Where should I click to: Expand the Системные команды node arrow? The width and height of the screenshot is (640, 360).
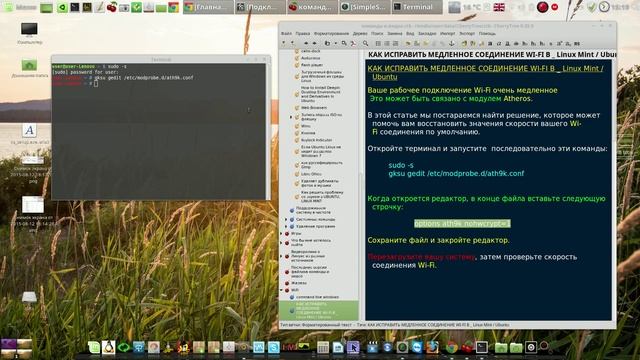286,220
